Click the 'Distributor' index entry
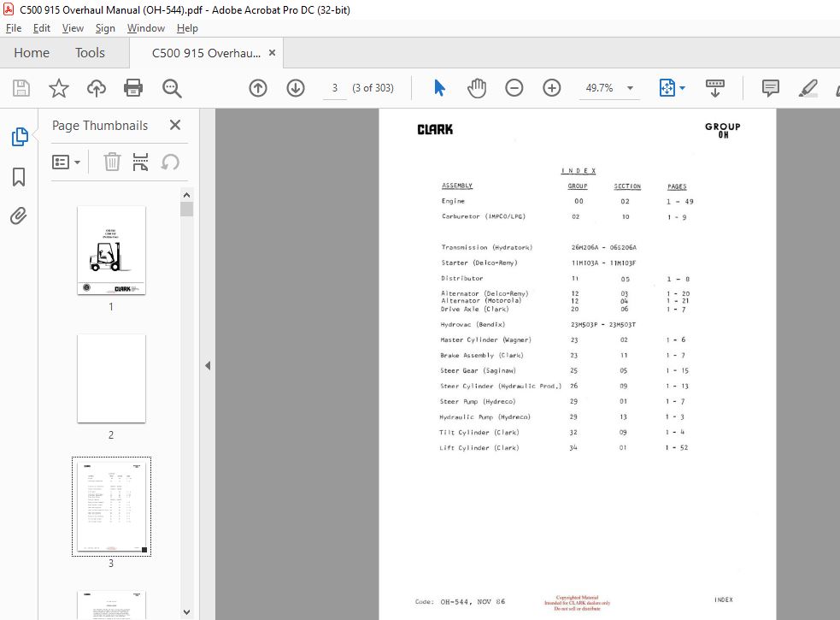Screen dimensions: 840x620 tap(461, 278)
